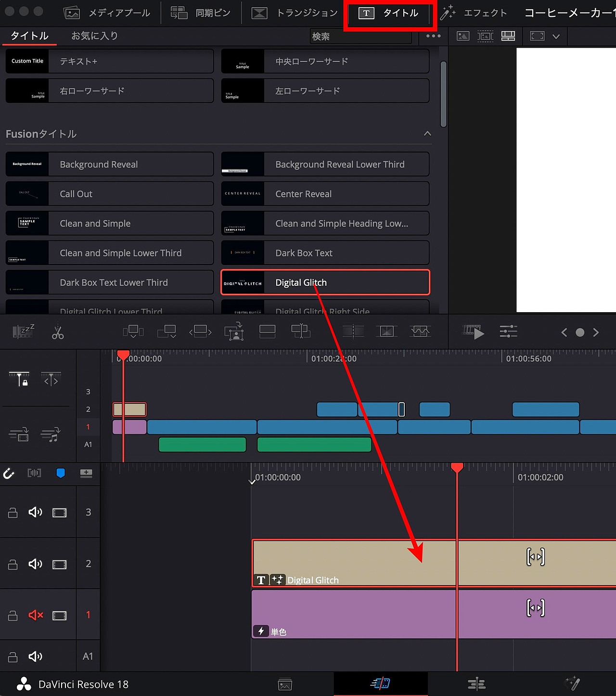
Task: Click the timeline resolution frame icon
Action: click(x=537, y=36)
